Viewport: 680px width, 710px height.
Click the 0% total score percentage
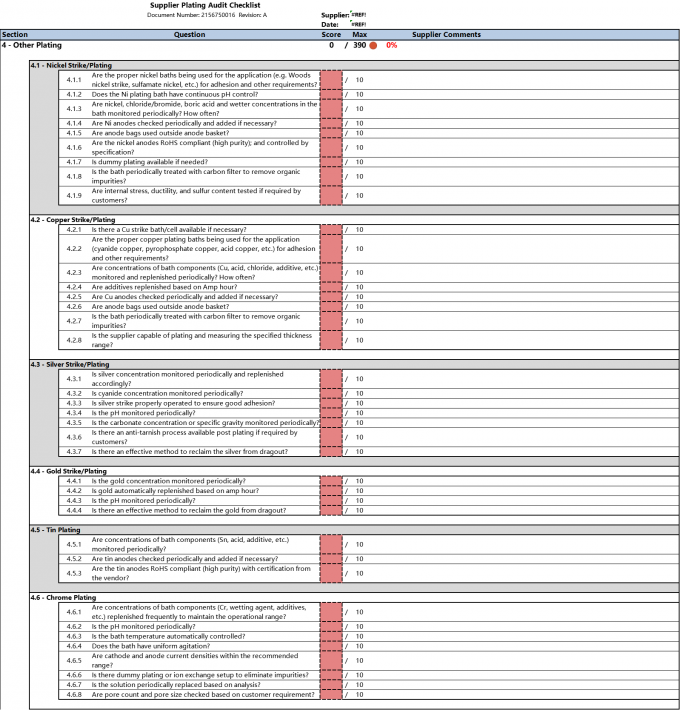(391, 45)
